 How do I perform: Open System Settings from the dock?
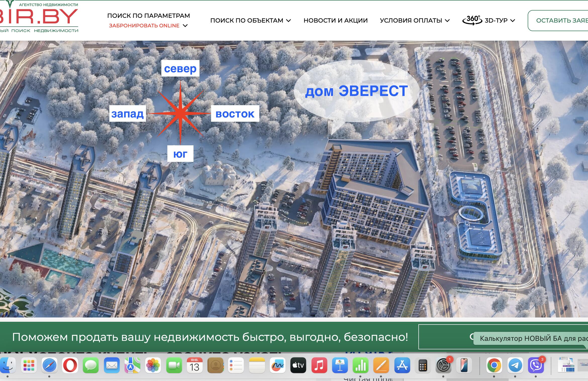[443, 366]
